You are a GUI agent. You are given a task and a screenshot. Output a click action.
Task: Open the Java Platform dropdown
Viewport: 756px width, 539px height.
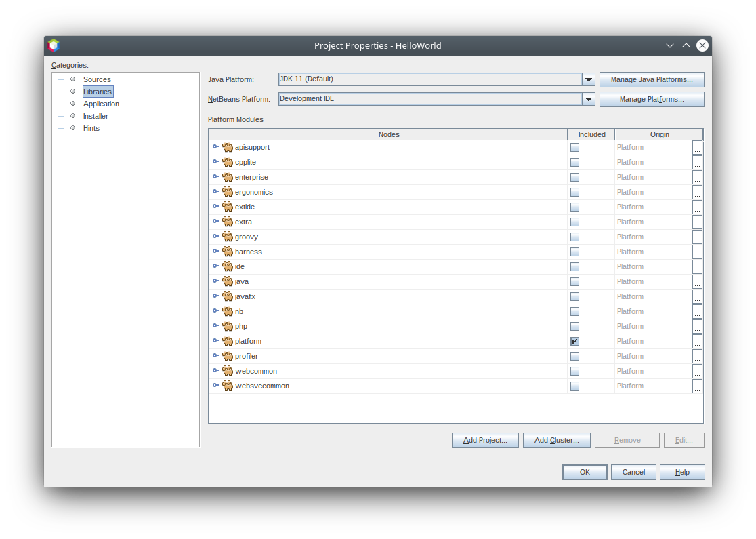(x=588, y=80)
